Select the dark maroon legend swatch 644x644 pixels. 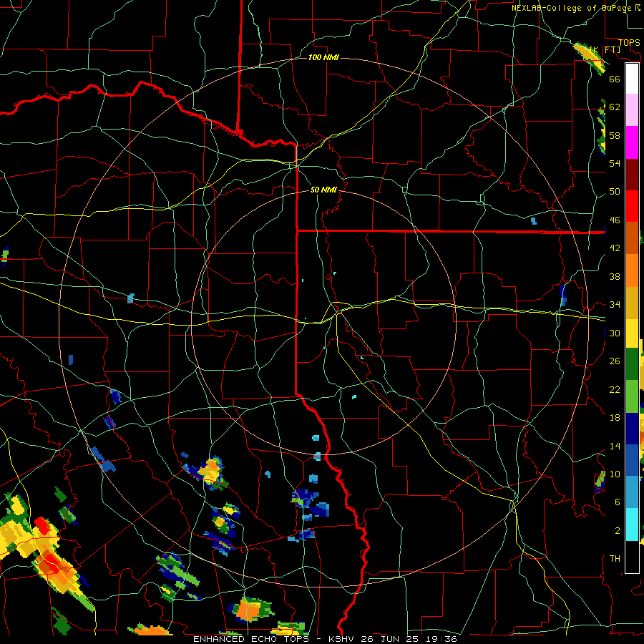pyautogui.click(x=632, y=174)
